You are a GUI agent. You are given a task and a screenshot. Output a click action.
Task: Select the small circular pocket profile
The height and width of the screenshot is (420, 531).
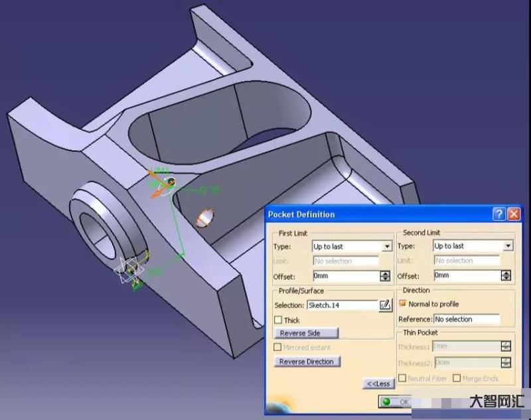[x=205, y=218]
